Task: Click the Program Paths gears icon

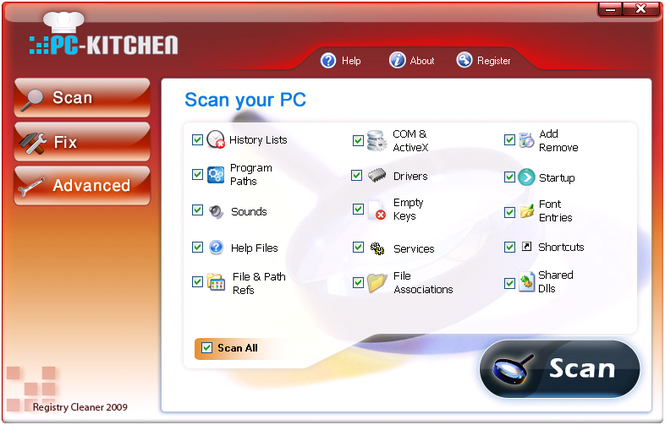Action: click(x=215, y=175)
